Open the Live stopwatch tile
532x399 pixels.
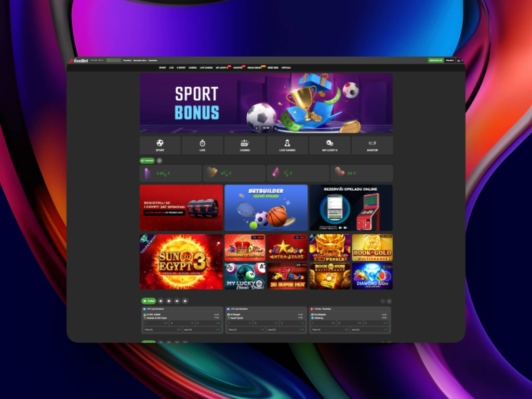click(202, 145)
